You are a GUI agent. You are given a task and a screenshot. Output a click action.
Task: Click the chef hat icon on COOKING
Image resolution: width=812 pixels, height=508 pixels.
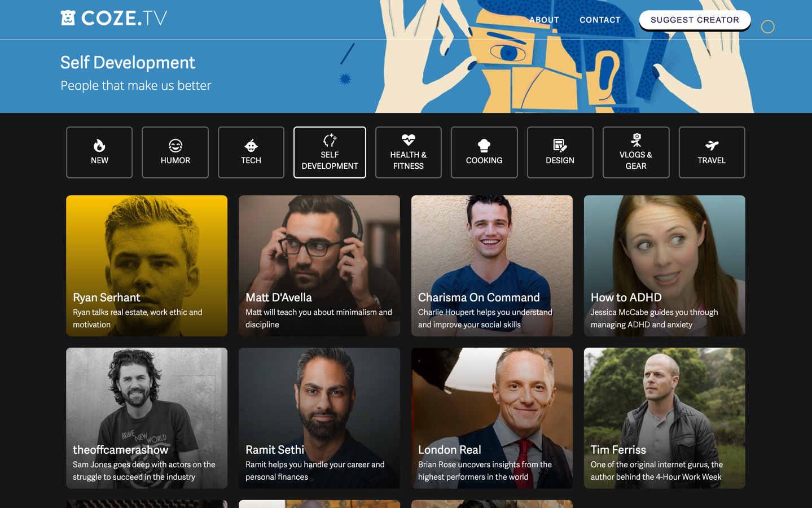484,145
